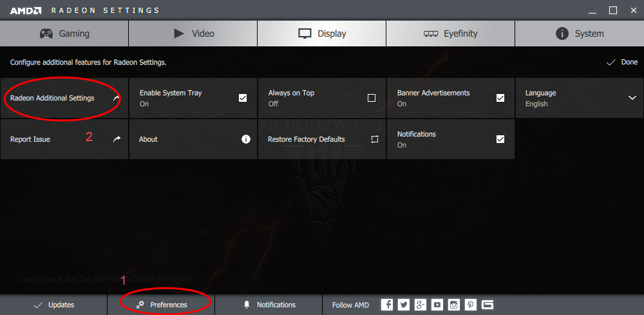The image size is (644, 315).
Task: Click the checkmark icon beside Done
Action: coord(611,62)
